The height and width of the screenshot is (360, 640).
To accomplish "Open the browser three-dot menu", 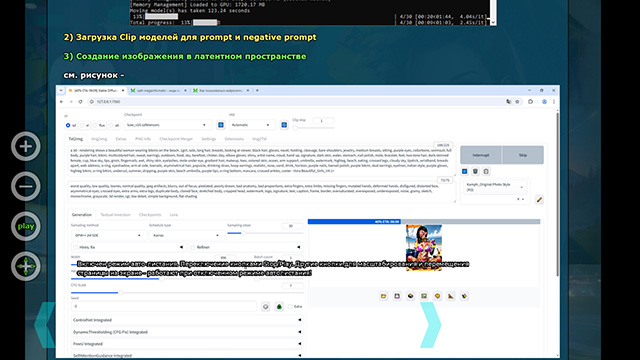I will [553, 102].
